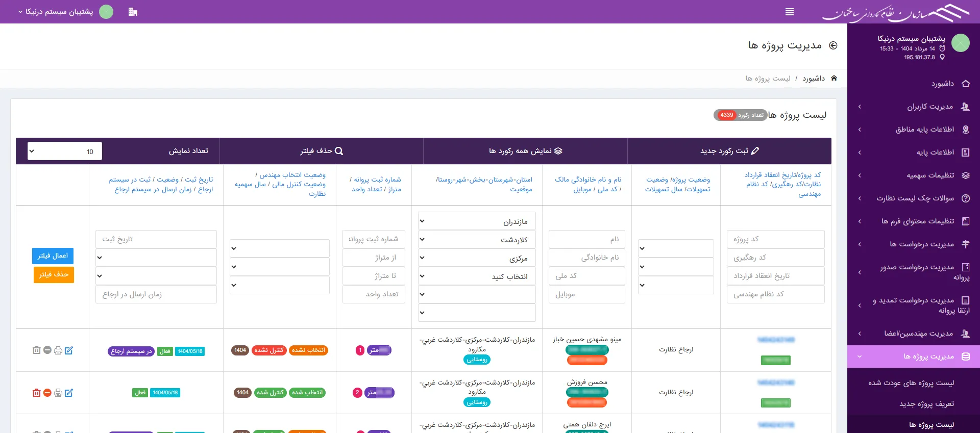Open لیست پروژه های عودت شده submenu item
This screenshot has height=433, width=980.
(911, 383)
